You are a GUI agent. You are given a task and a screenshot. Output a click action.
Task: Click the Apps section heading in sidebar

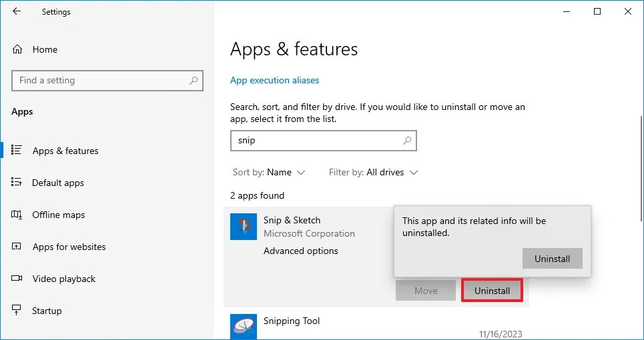(22, 111)
